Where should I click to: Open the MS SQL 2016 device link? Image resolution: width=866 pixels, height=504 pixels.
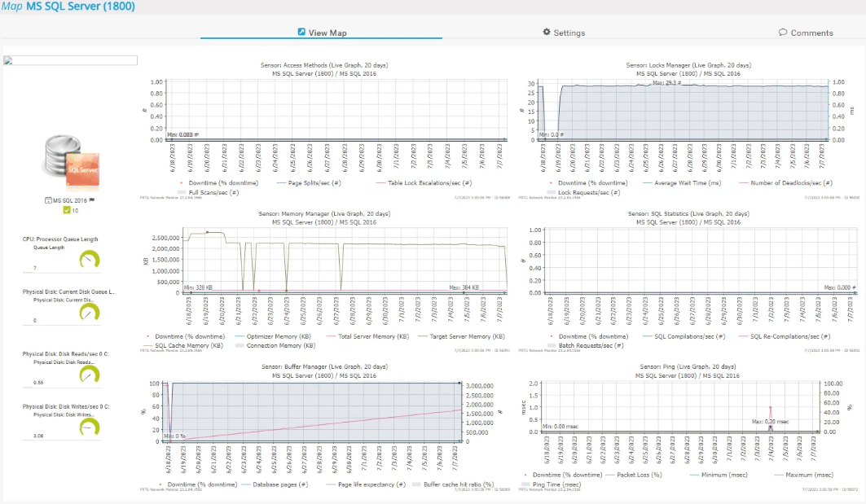pyautogui.click(x=70, y=200)
